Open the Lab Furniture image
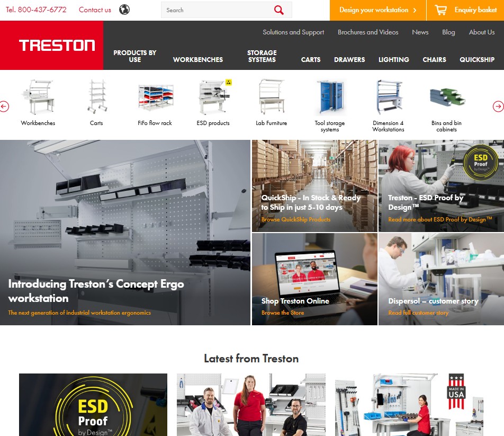The height and width of the screenshot is (436, 504). [x=272, y=97]
